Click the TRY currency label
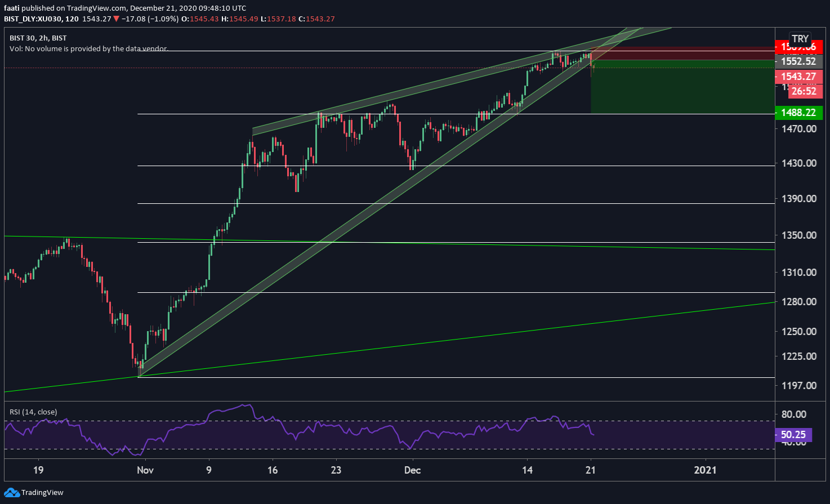This screenshot has height=504, width=830. [800, 39]
